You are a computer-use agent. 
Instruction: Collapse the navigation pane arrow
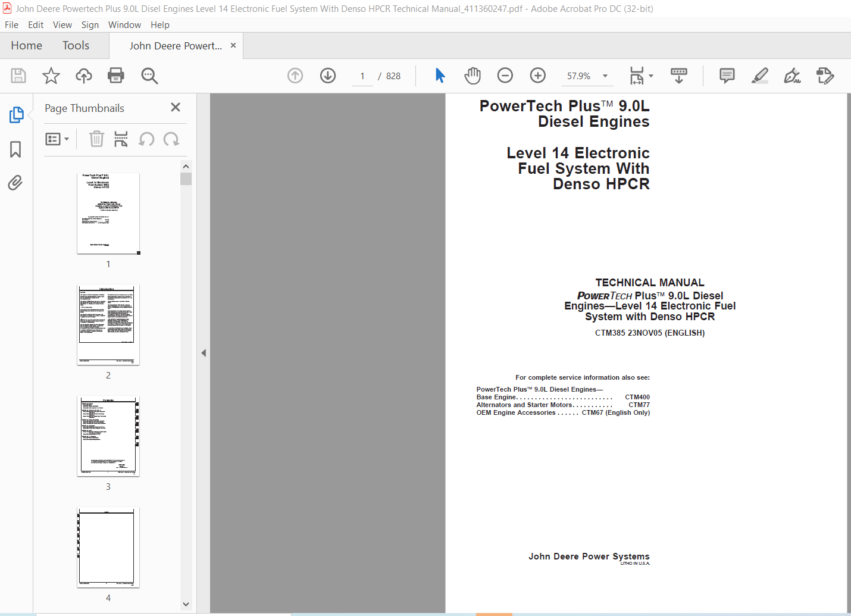204,353
